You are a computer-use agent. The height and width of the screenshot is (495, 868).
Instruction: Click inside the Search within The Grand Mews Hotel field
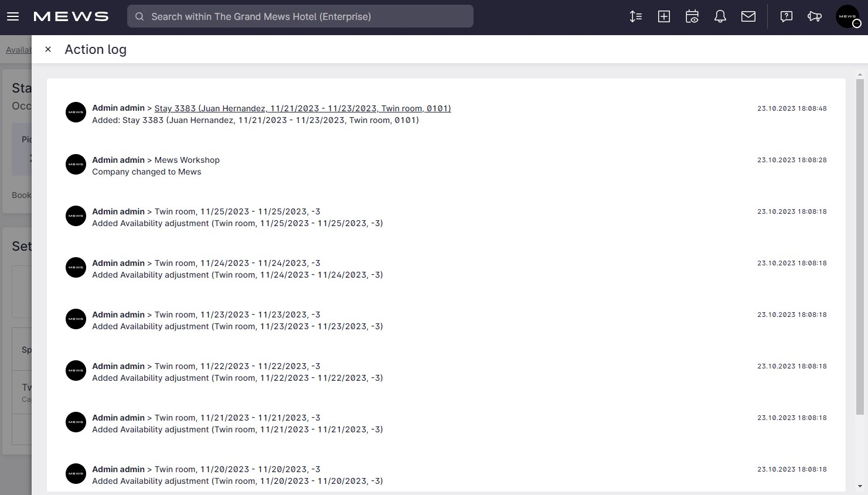(300, 16)
